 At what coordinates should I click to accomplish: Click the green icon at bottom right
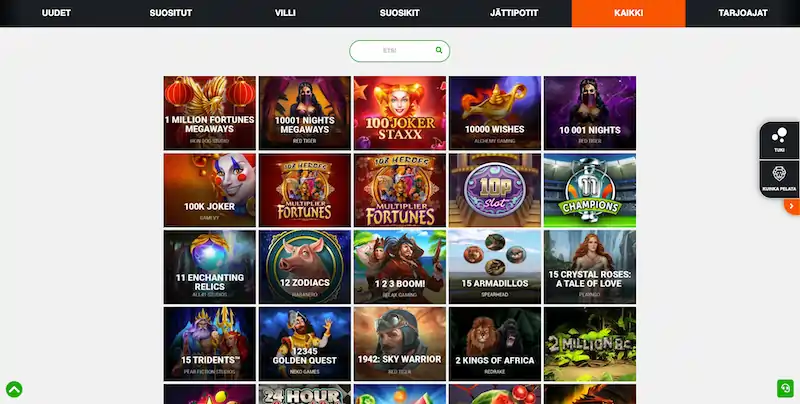[785, 388]
